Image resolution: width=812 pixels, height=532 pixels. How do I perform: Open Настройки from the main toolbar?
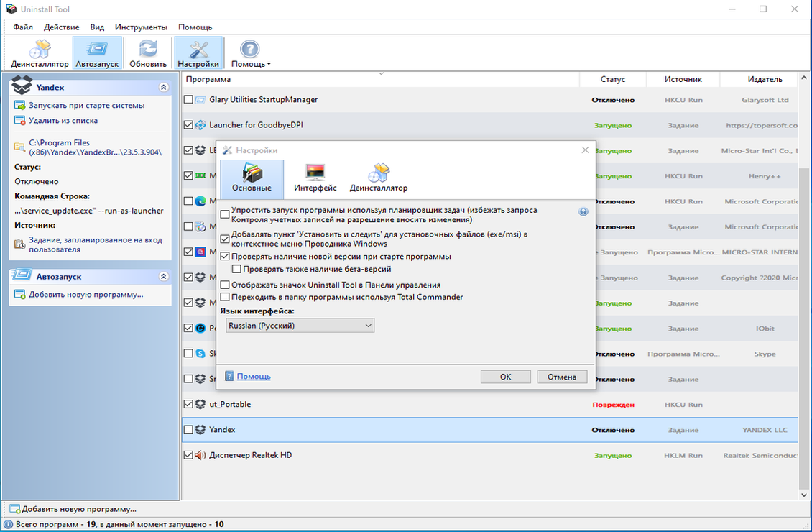click(198, 53)
